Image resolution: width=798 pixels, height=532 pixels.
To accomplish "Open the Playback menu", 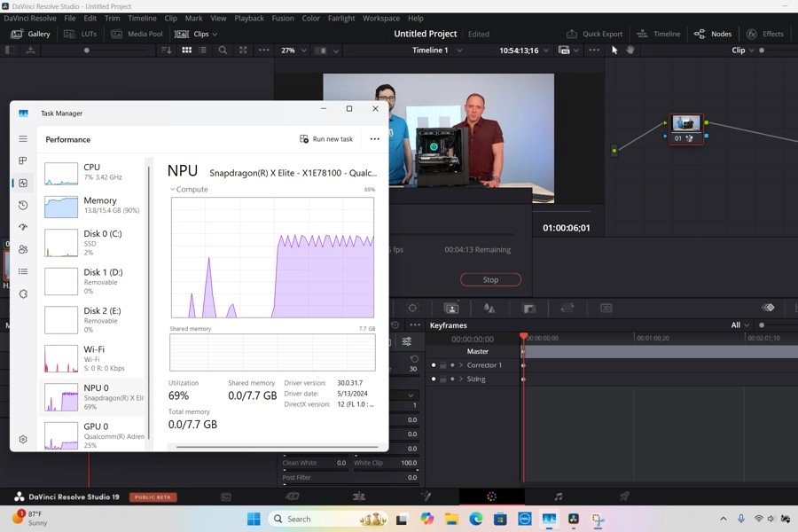I will coord(249,19).
